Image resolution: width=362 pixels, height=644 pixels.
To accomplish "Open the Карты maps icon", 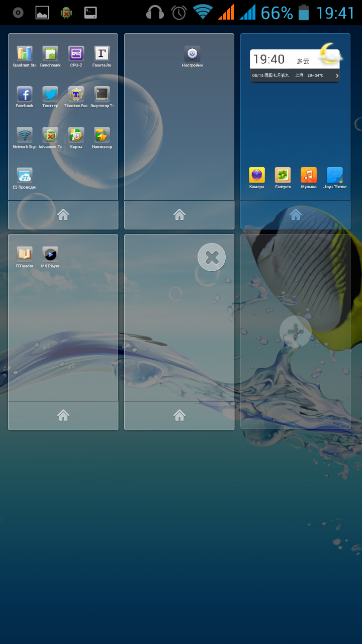I will [76, 135].
